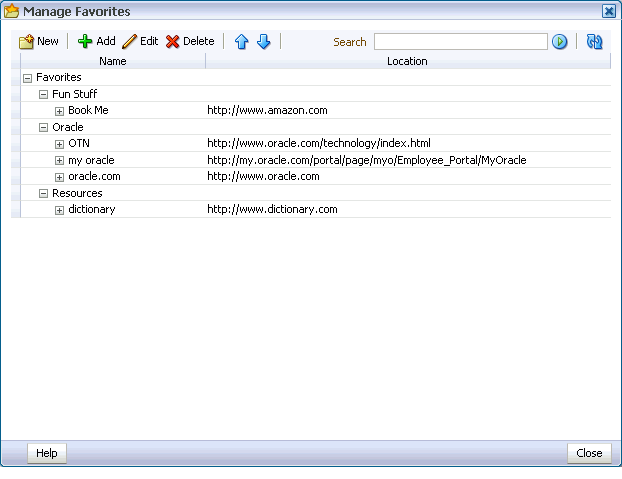Close the dialog with the title bar X

coord(609,11)
